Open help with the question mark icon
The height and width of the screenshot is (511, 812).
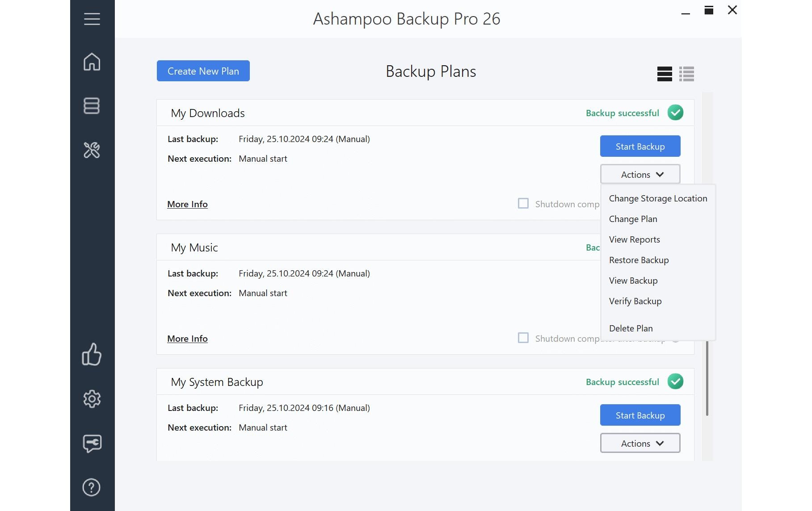point(92,487)
